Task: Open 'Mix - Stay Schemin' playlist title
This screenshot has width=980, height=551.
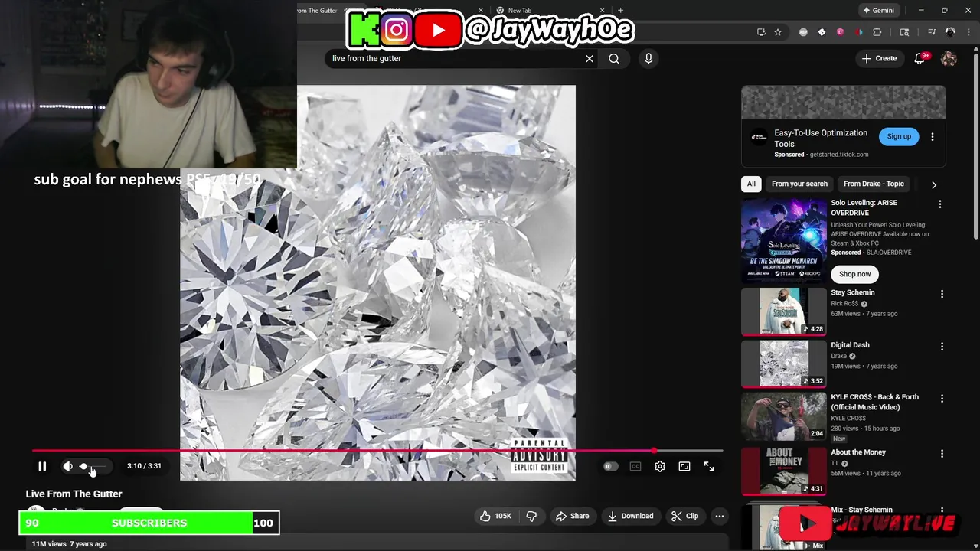Action: click(862, 510)
